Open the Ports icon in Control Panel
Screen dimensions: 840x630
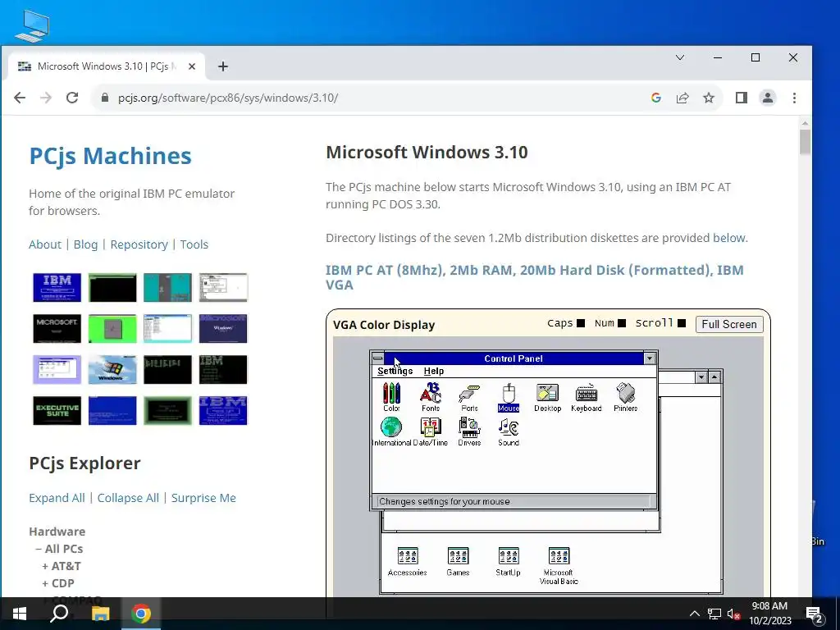coord(469,397)
